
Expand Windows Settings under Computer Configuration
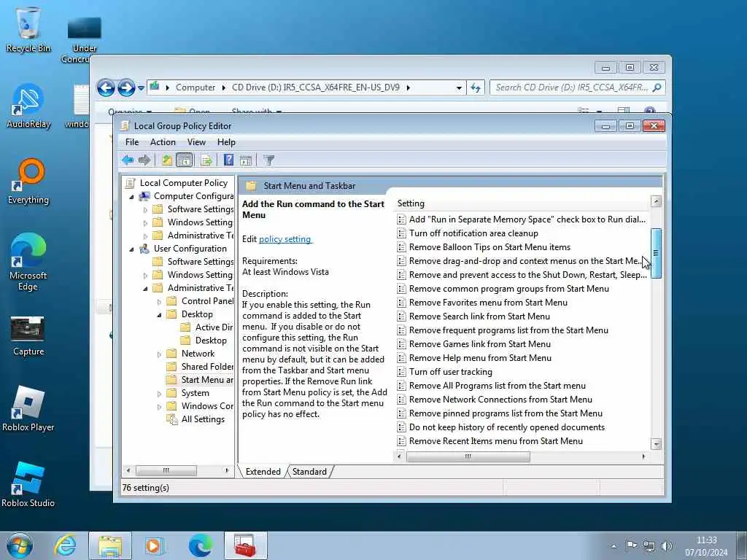pos(145,222)
